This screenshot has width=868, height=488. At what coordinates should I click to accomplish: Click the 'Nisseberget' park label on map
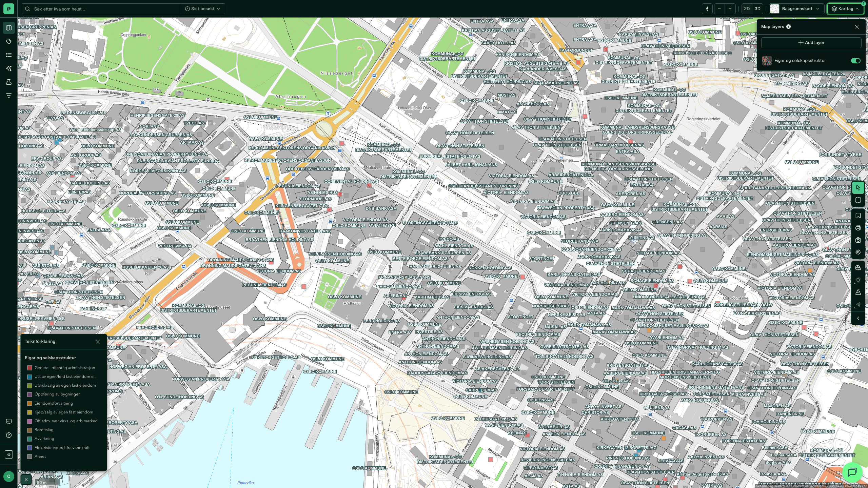pos(336,73)
